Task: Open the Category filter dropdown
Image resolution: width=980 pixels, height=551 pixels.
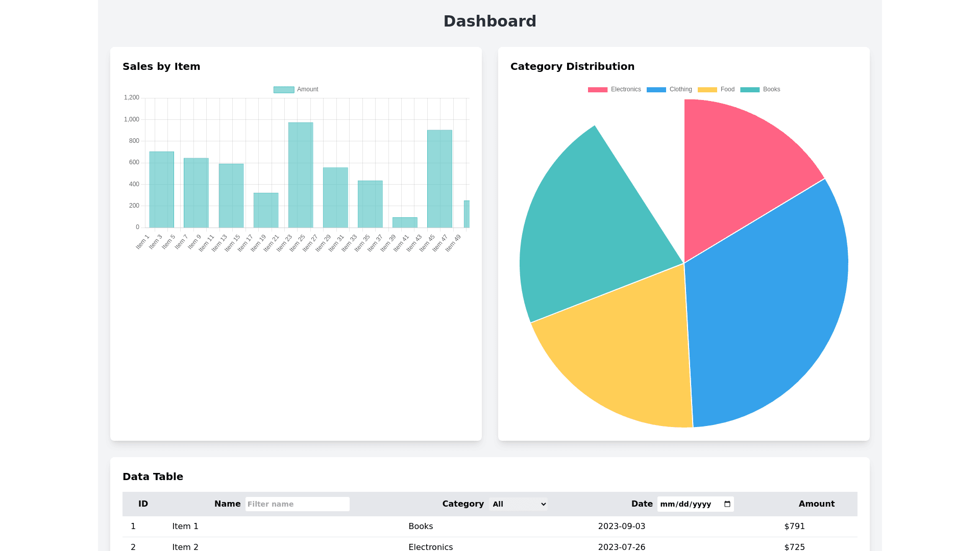Action: click(x=518, y=504)
